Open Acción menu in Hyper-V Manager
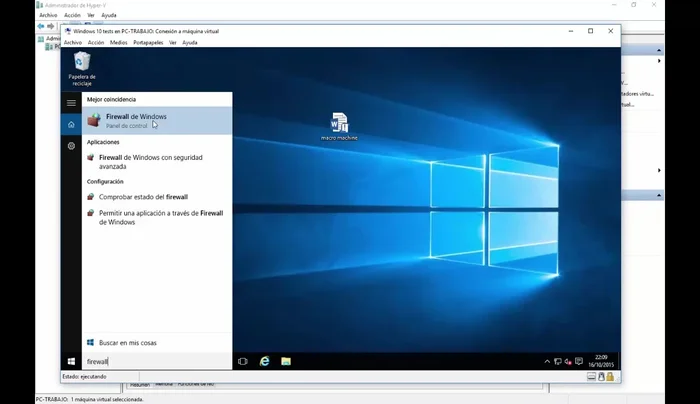Screen dimensions: 700x404 [72, 15]
